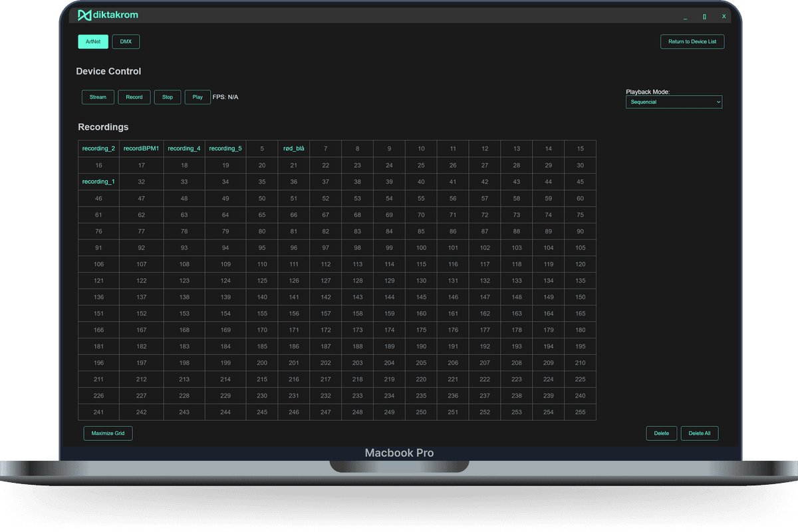Screen dimensions: 798x532
Task: Switch to the DMX tab
Action: (125, 41)
